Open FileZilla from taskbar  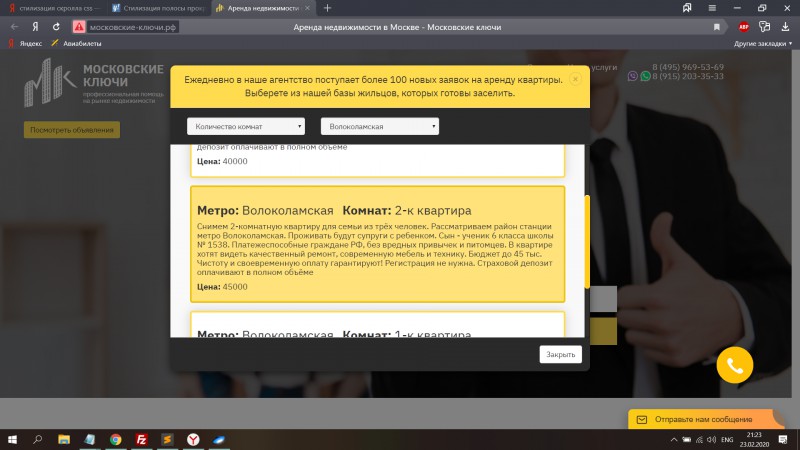tap(141, 439)
